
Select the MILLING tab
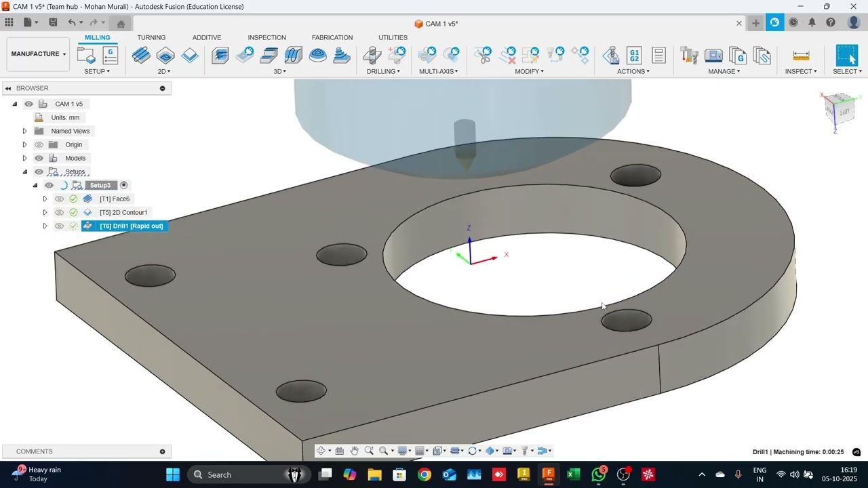point(98,37)
